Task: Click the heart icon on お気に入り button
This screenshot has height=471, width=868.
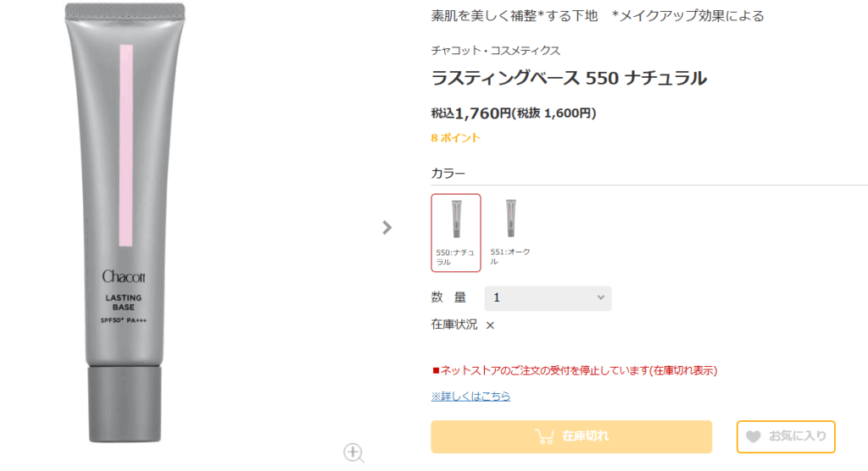Action: (x=753, y=437)
